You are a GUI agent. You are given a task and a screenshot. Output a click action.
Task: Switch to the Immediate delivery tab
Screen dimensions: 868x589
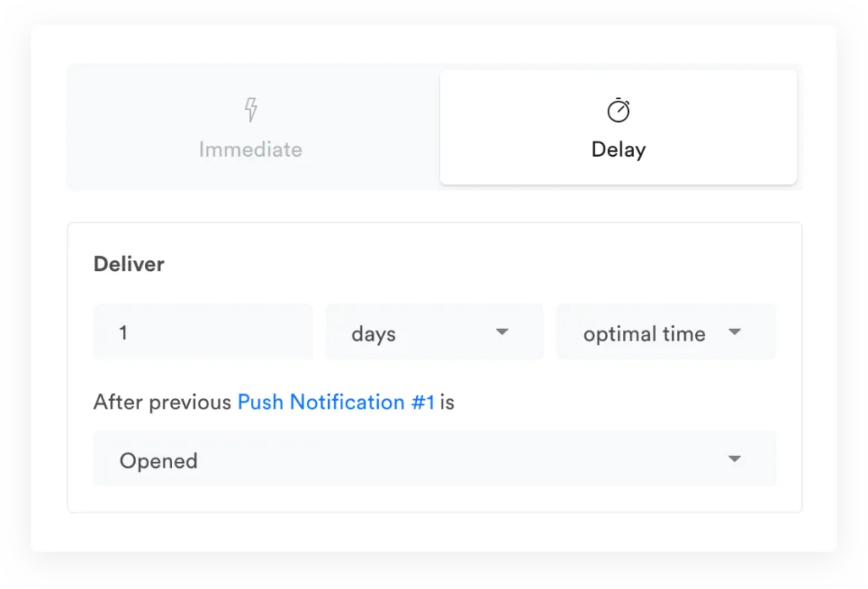point(251,149)
